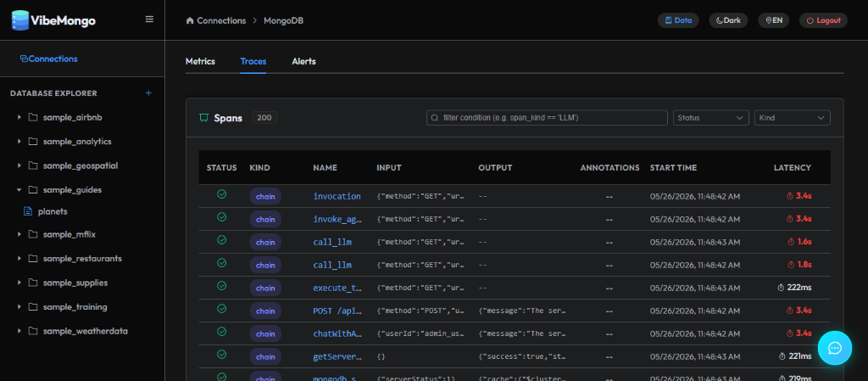Click the planets collection document icon
Image resolution: width=868 pixels, height=381 pixels.
tap(28, 211)
